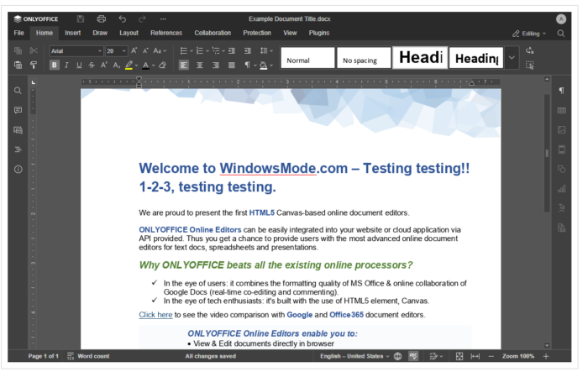Screen dimensions: 588x372
Task: Increase the font size
Action: point(134,50)
